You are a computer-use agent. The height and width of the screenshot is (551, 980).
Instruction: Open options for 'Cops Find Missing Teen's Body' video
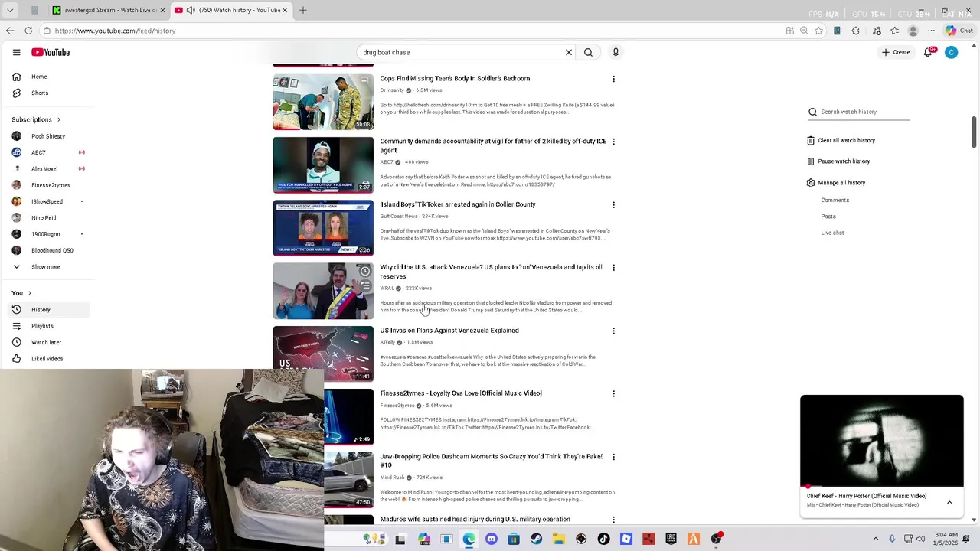tap(613, 79)
